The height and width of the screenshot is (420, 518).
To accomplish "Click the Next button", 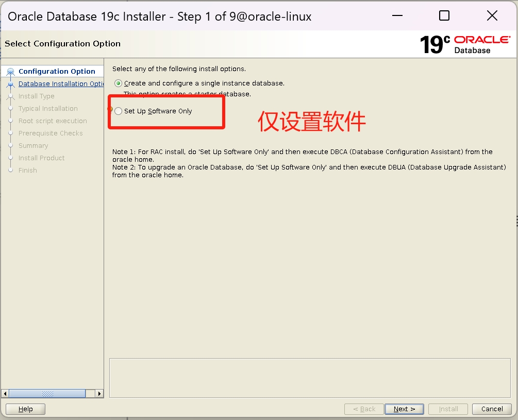I will point(404,409).
